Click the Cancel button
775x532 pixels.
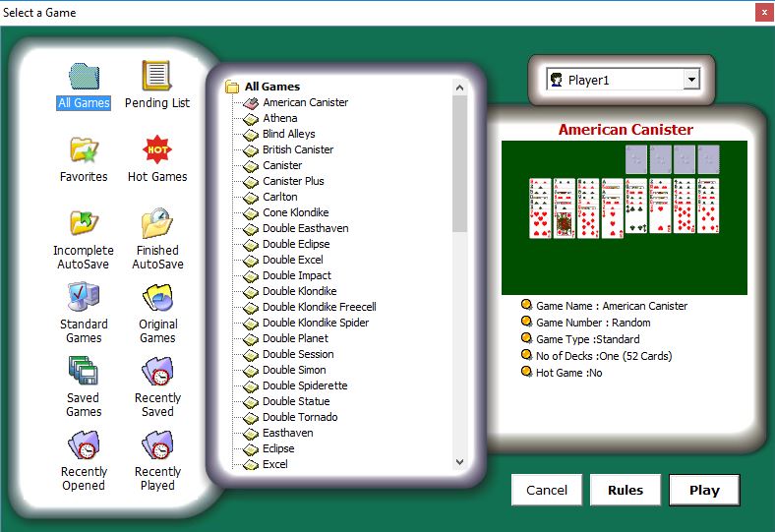[547, 490]
